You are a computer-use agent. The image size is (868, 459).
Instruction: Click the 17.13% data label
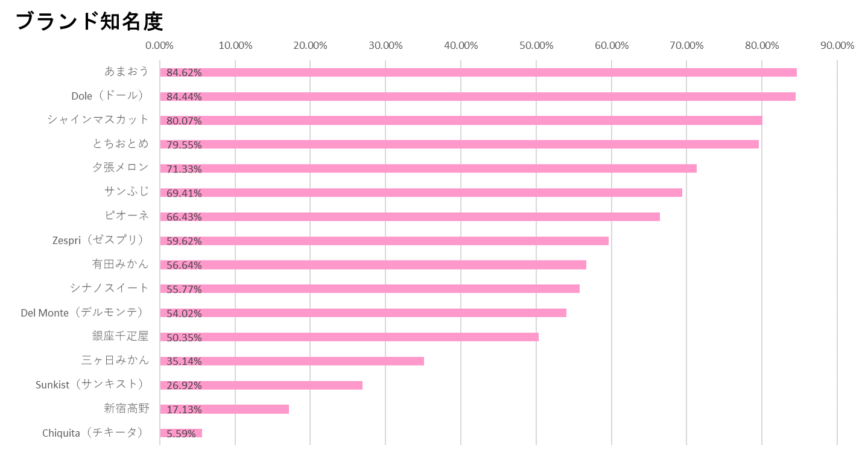tap(184, 410)
